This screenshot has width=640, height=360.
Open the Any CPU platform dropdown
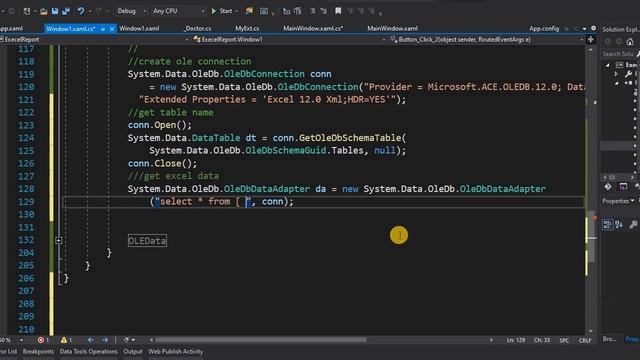coord(178,11)
